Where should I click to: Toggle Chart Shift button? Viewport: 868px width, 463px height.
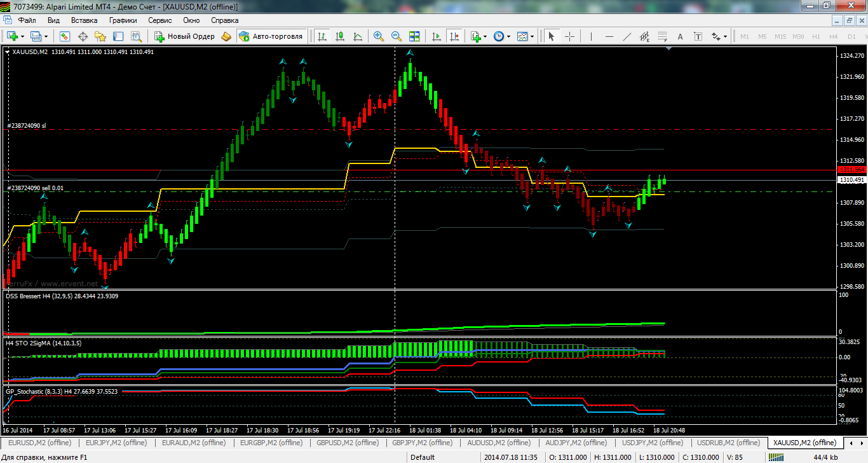454,36
